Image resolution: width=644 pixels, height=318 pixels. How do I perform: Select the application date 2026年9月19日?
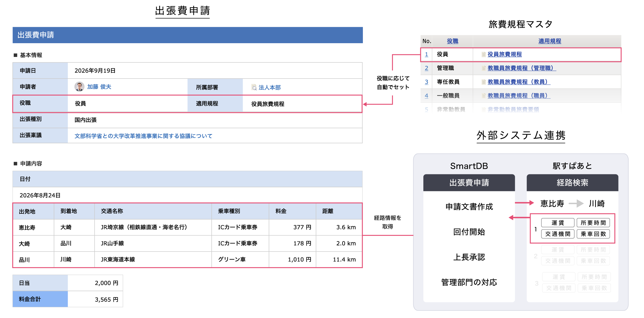[x=95, y=71]
